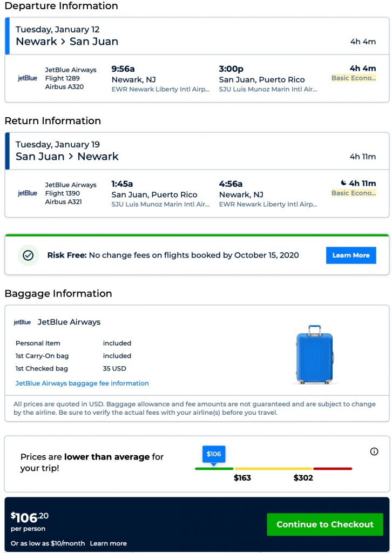This screenshot has height=553, width=392.
Task: Select the Newark > San Juan route header
Action: (x=67, y=42)
